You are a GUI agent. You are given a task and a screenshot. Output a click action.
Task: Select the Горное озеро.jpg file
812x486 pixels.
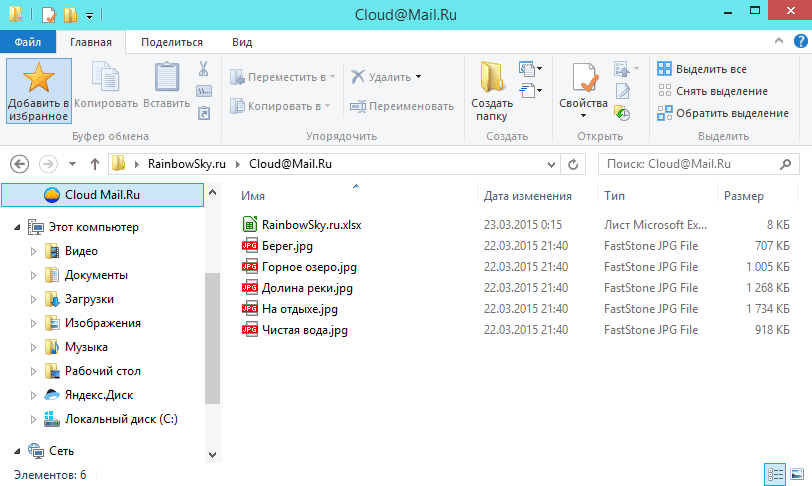(309, 267)
